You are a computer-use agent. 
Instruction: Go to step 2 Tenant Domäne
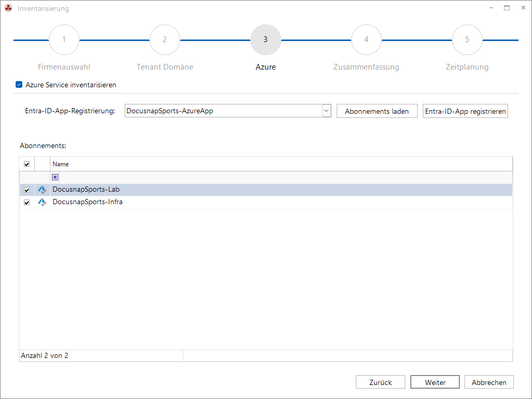pos(165,39)
